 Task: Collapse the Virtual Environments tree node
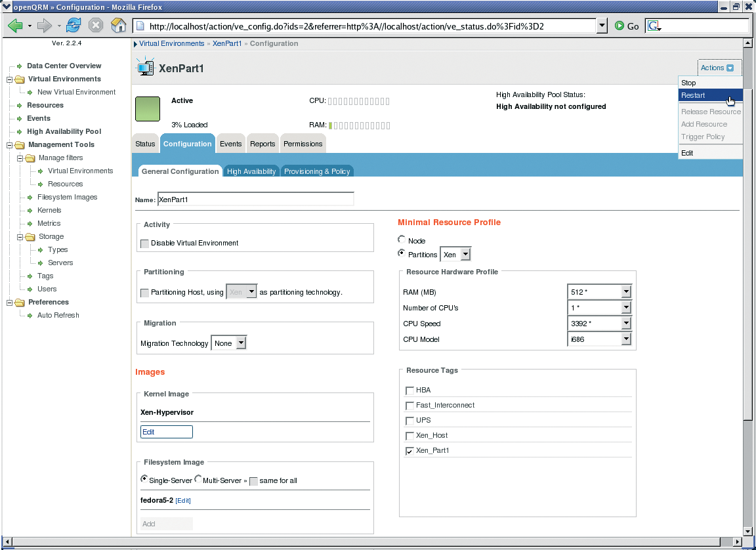(9, 79)
